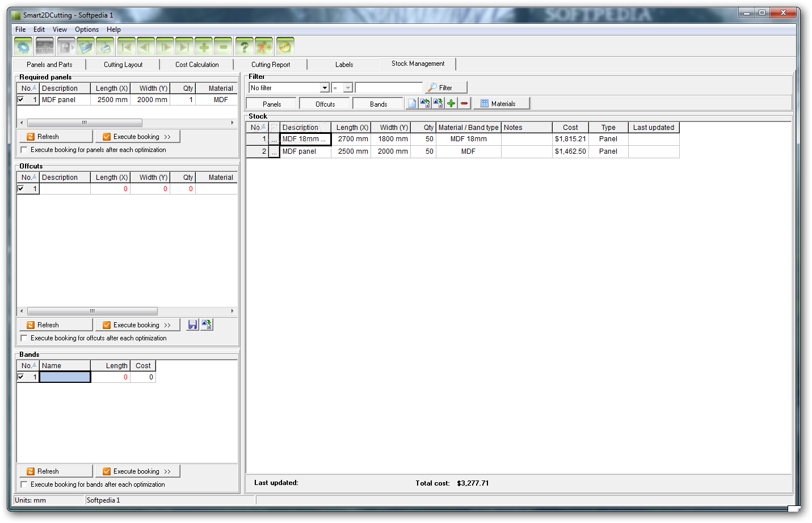The height and width of the screenshot is (523, 812).
Task: Enable booking for offcuts after each optimization
Action: coord(24,338)
